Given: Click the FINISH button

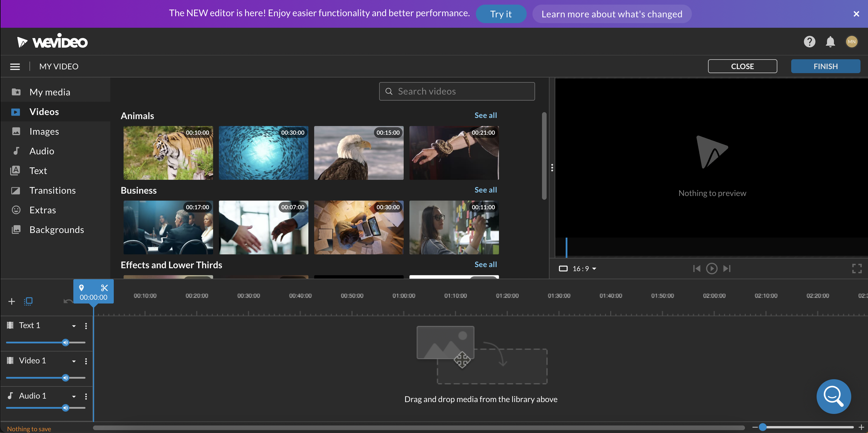Looking at the screenshot, I should coord(825,66).
